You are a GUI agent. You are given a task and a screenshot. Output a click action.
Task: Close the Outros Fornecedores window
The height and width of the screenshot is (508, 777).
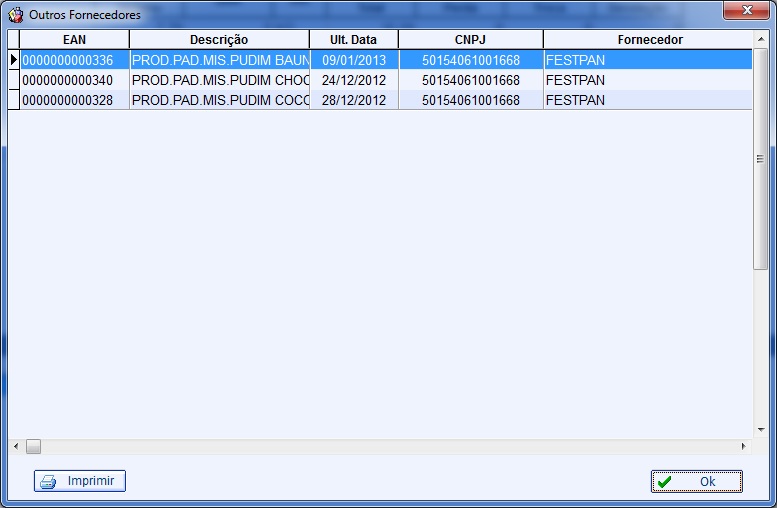747,10
